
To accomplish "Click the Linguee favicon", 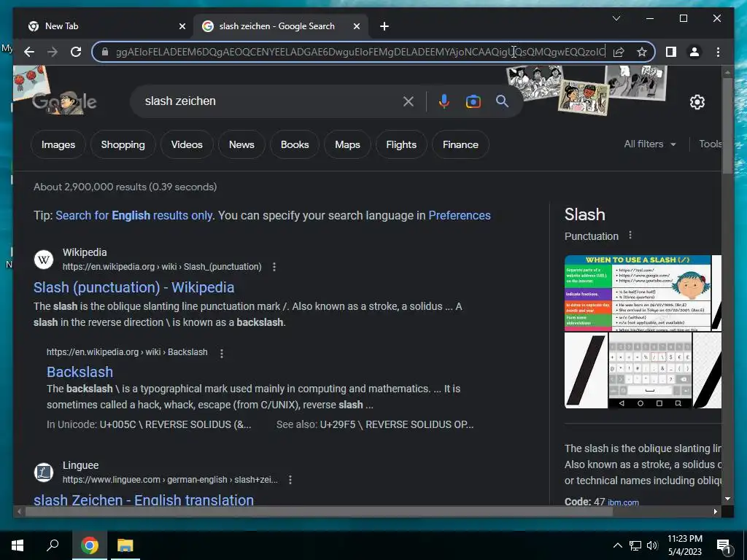I will click(43, 472).
